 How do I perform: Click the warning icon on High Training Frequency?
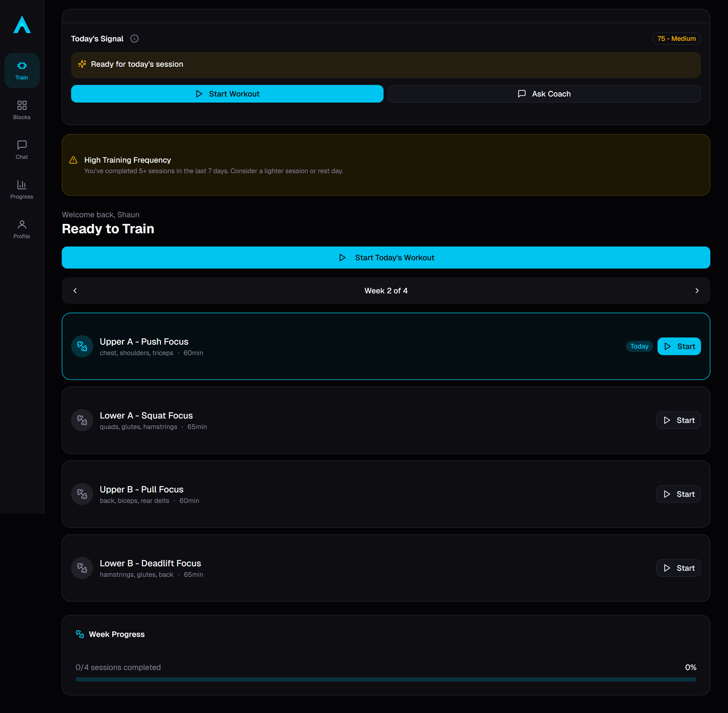pos(73,160)
